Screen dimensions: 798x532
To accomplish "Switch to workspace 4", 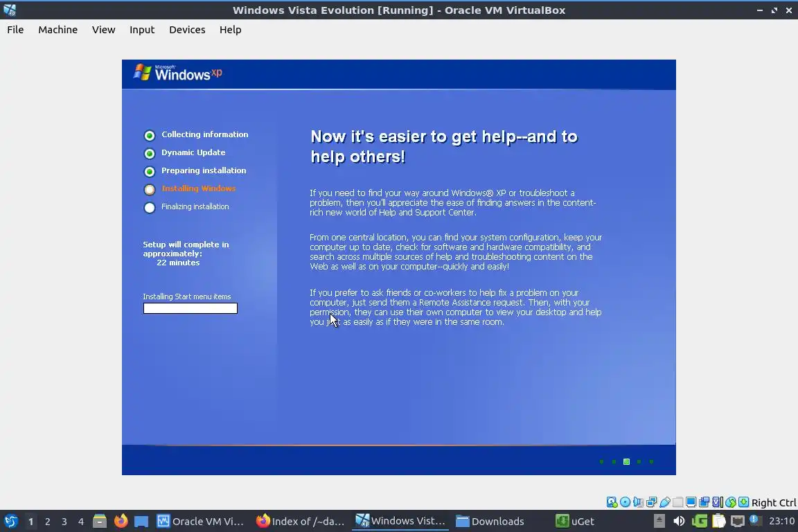I will point(81,522).
